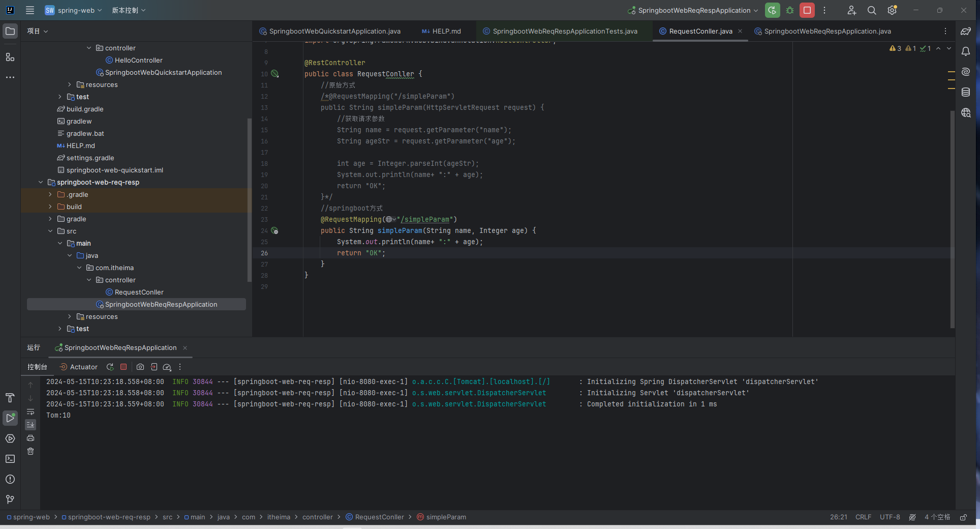Change UTF-8 file encoding

pos(890,517)
